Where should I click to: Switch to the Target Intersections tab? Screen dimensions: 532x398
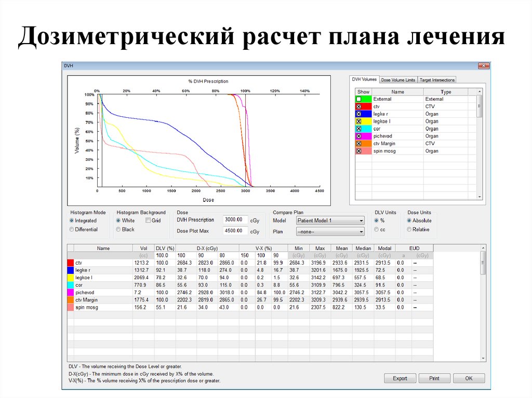[437, 80]
